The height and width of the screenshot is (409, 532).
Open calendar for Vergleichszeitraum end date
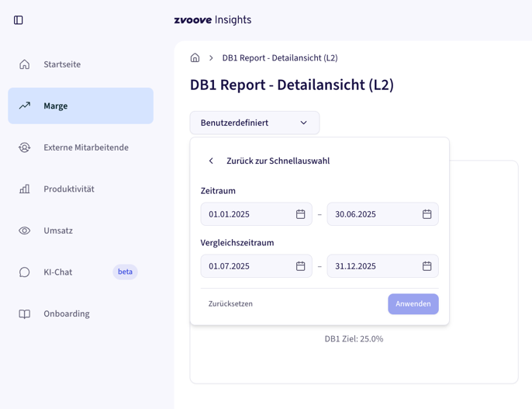pyautogui.click(x=427, y=266)
